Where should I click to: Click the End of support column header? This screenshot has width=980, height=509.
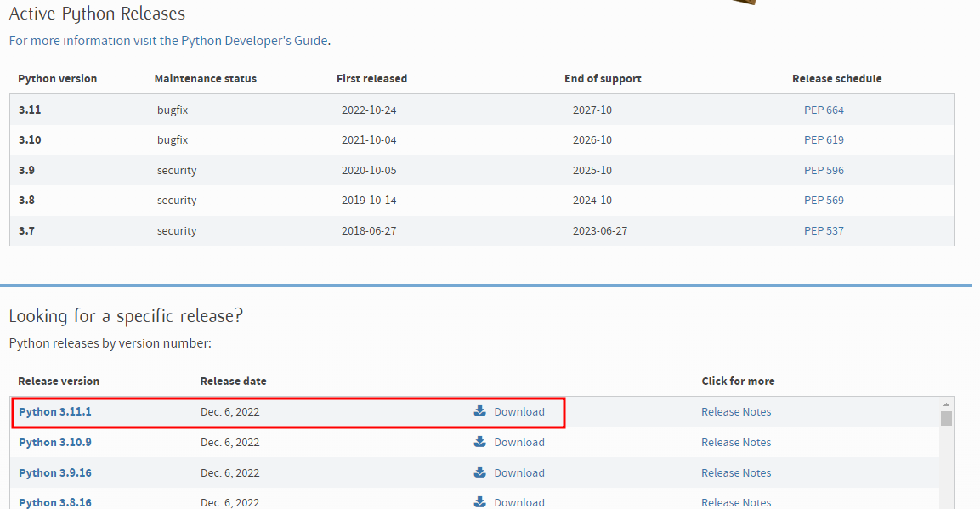(x=603, y=79)
